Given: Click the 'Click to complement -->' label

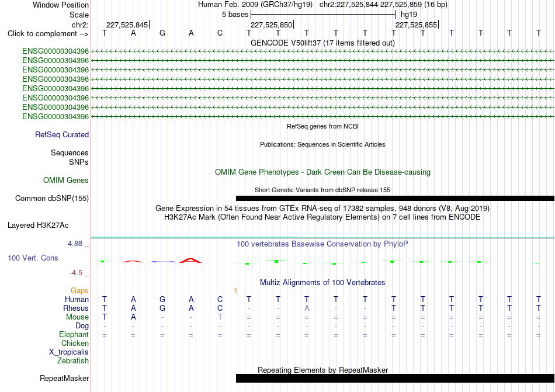Looking at the screenshot, I should [x=48, y=34].
